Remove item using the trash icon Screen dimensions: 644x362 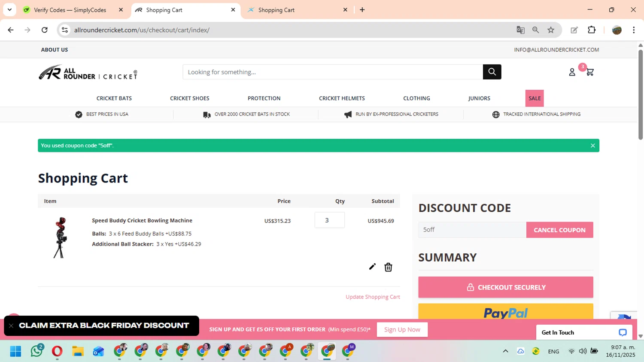tap(388, 267)
